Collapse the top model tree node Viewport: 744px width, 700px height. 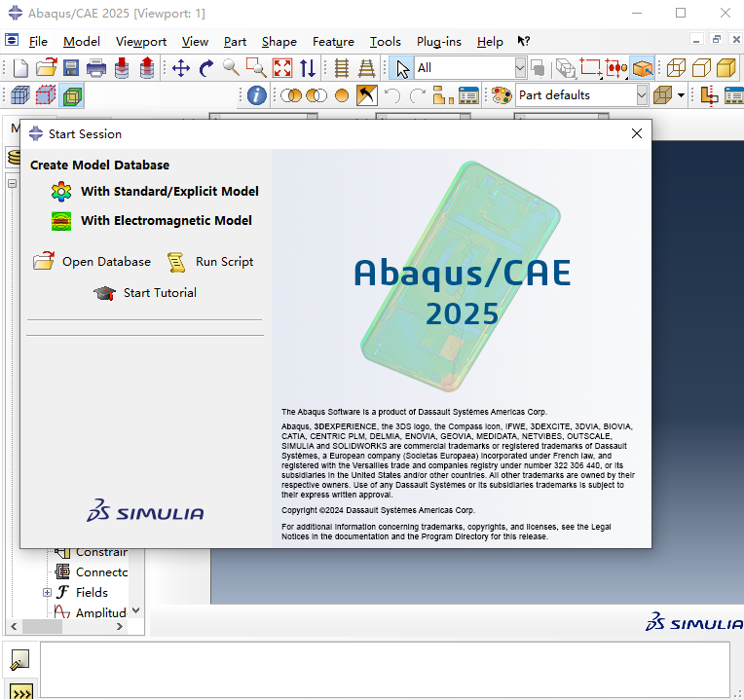(13, 184)
